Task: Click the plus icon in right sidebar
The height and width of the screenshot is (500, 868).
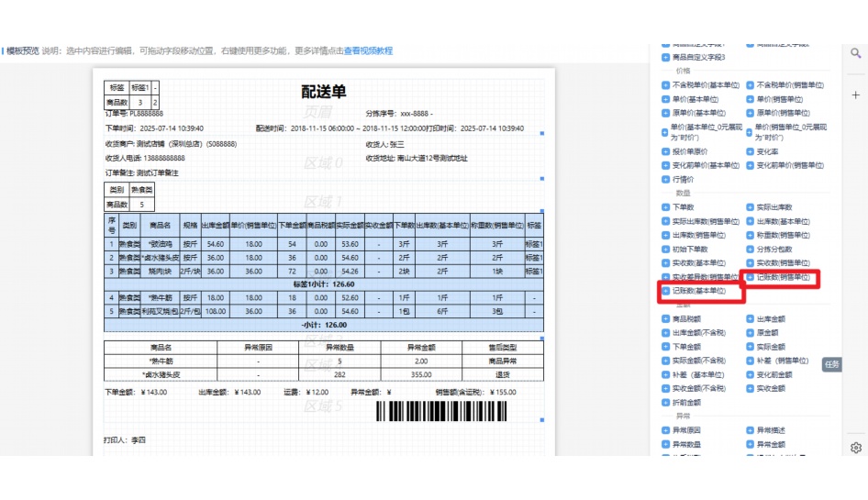Action: (x=855, y=94)
